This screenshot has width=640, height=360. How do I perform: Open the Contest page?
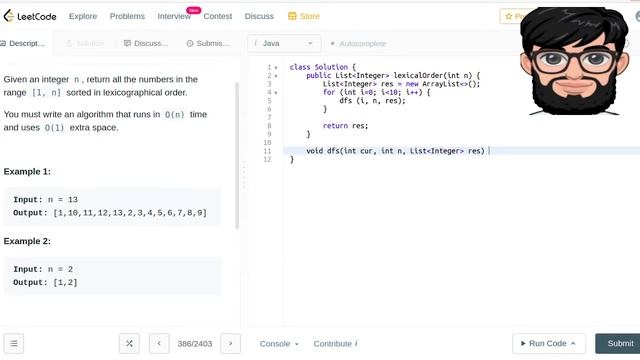pyautogui.click(x=218, y=16)
